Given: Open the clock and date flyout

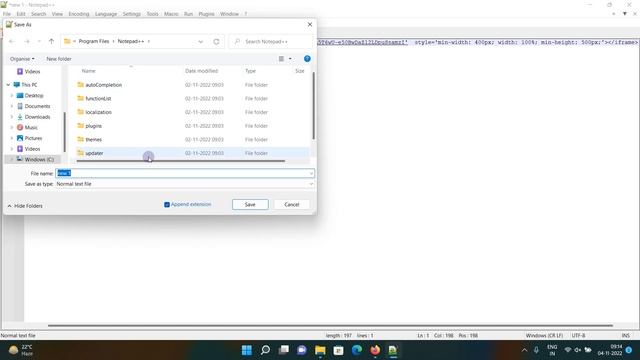Looking at the screenshot, I should [x=611, y=350].
